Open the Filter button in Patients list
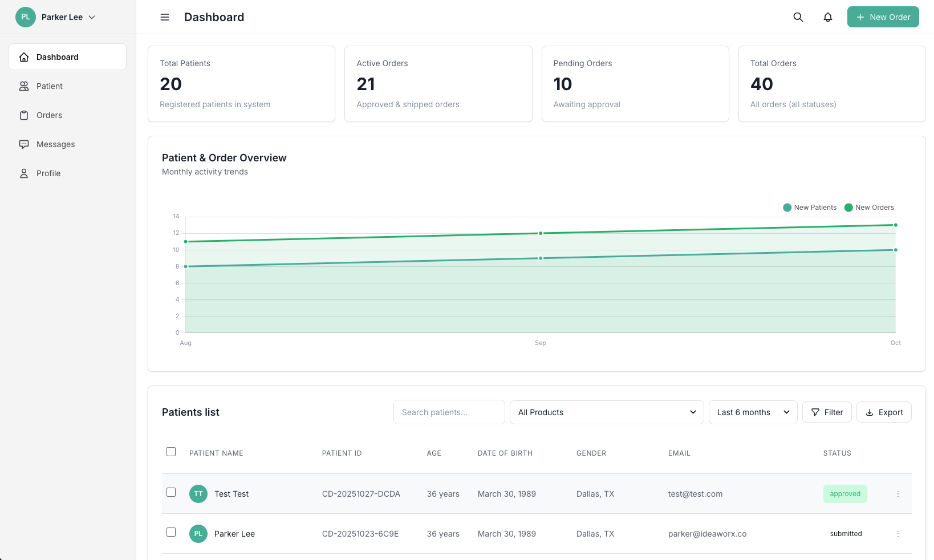 click(x=827, y=412)
